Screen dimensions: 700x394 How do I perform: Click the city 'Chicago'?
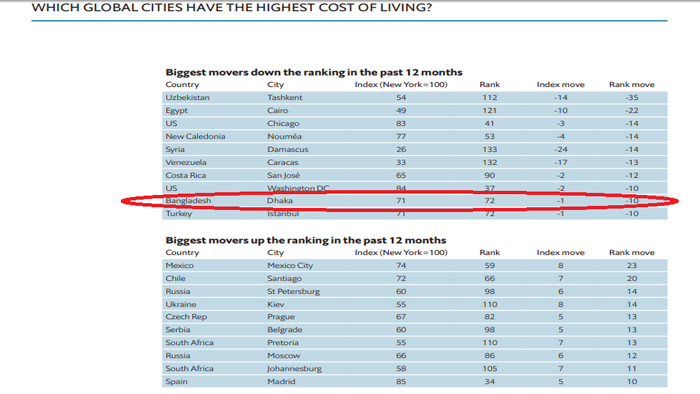(x=283, y=124)
